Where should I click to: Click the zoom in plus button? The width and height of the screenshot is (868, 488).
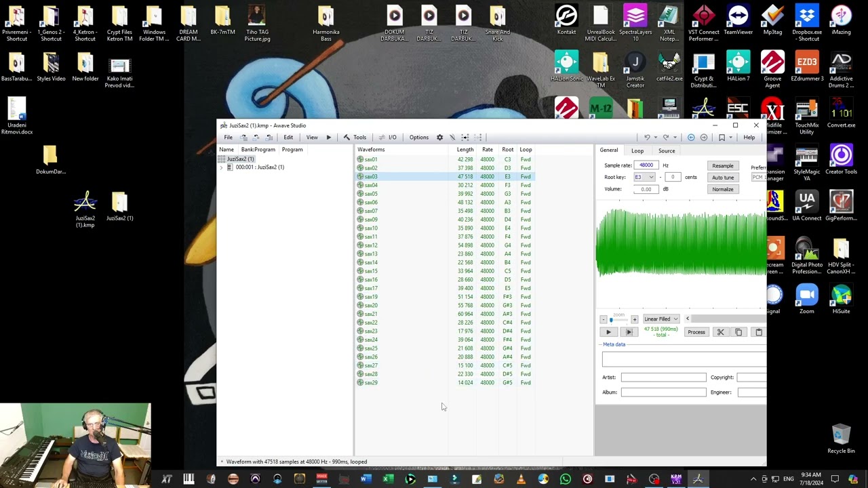pos(634,319)
